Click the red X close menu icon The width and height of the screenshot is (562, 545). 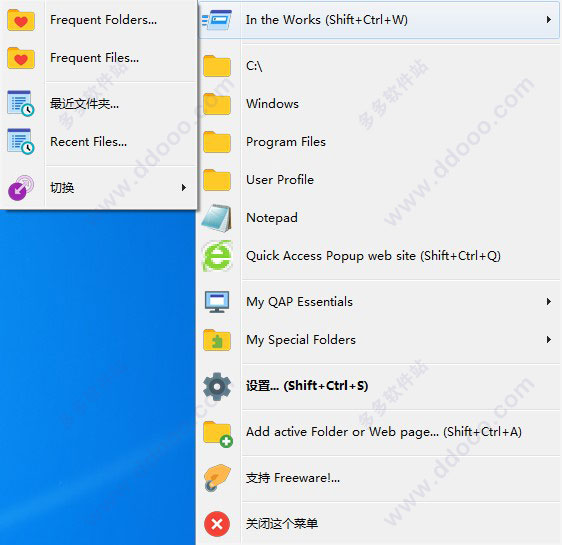217,524
